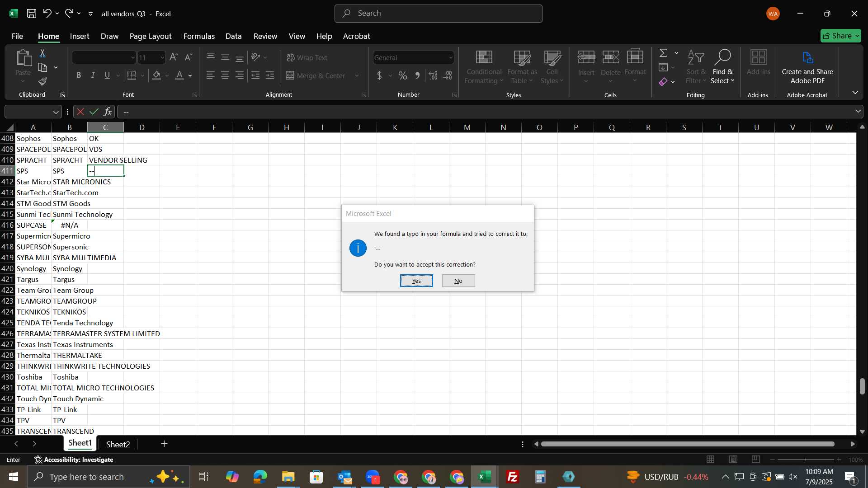Viewport: 868px width, 488px height.
Task: Open Microsoft Edge from the taskbar
Action: tap(260, 477)
